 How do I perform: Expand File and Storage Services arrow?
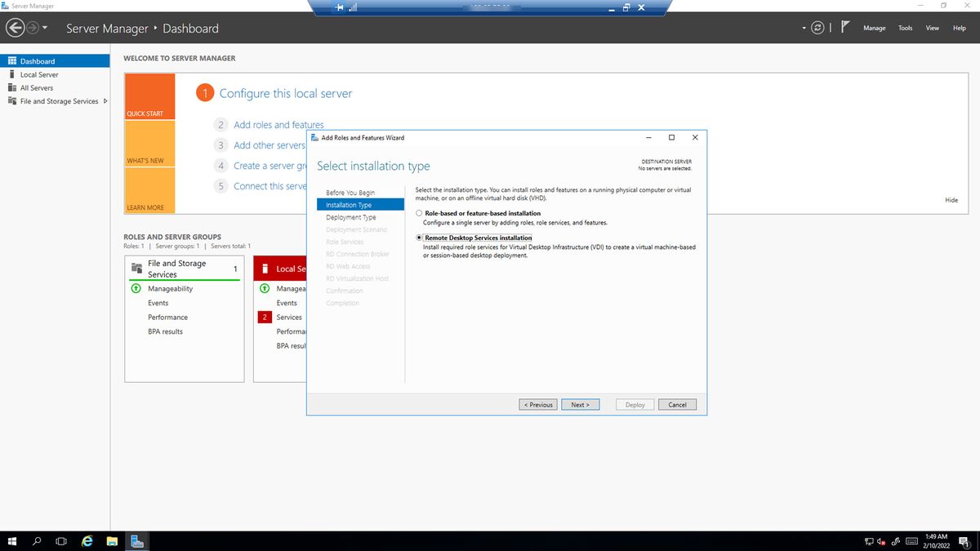105,101
